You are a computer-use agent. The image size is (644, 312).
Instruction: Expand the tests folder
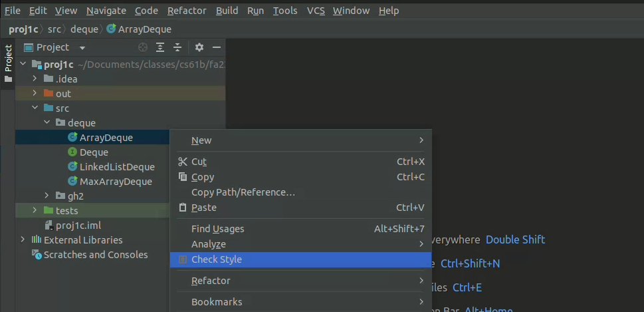coord(35,210)
